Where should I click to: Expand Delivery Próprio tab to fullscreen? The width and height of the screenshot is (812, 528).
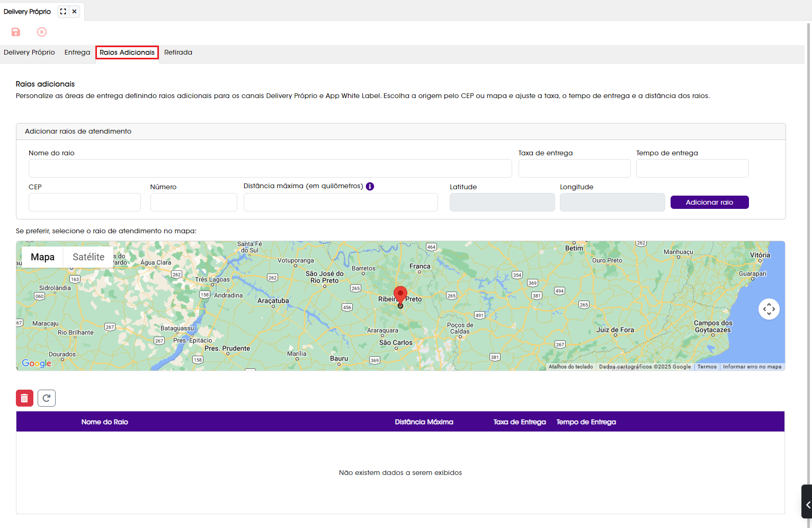pyautogui.click(x=63, y=11)
